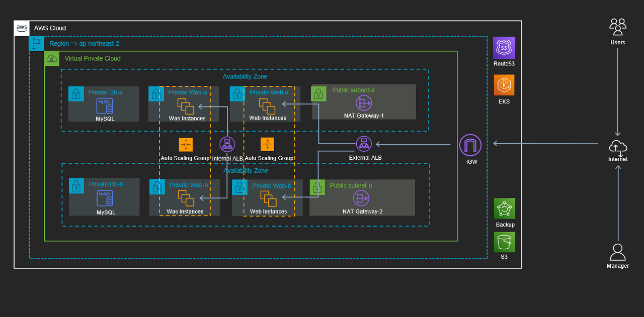This screenshot has width=644, height=317.
Task: Click the Virtual Private Cloud icon
Action: [52, 58]
